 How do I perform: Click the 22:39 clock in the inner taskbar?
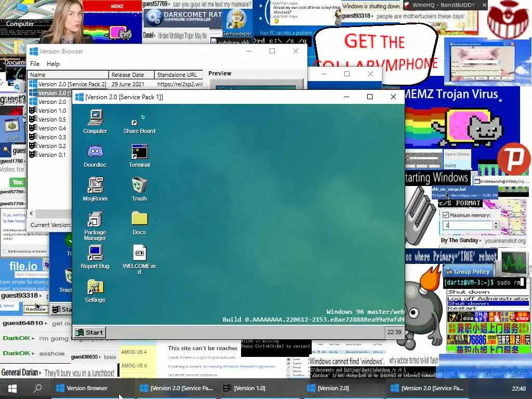tap(394, 332)
